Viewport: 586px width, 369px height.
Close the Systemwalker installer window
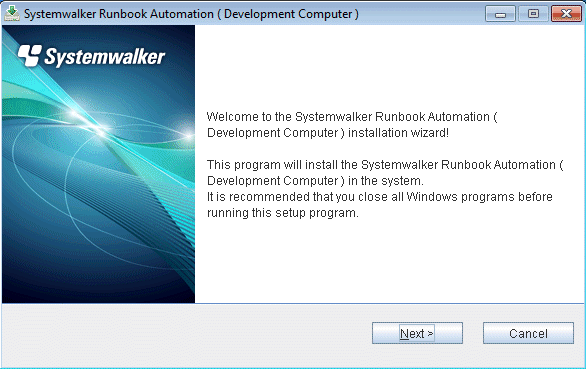tap(566, 14)
